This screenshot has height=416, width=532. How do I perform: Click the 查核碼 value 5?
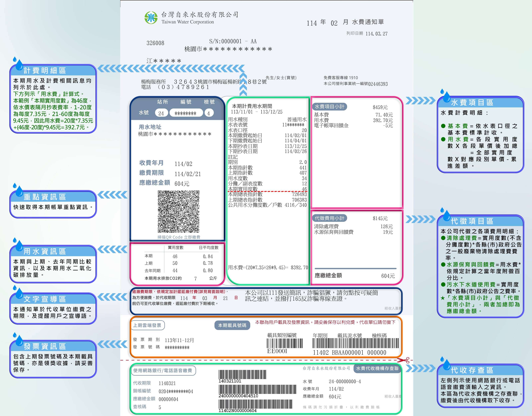160,407
